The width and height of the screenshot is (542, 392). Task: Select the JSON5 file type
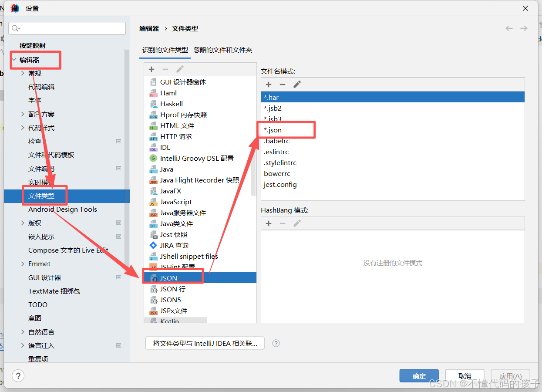200,300
